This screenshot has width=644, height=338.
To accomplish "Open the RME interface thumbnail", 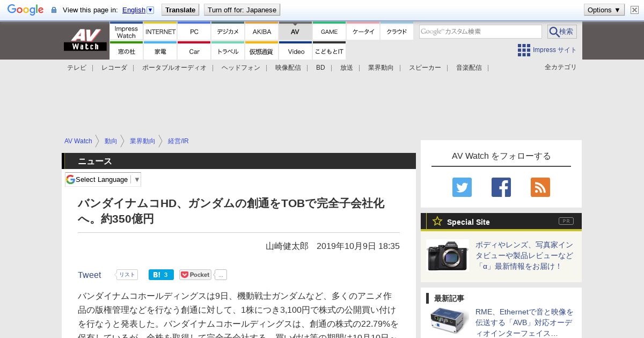I will (x=448, y=320).
